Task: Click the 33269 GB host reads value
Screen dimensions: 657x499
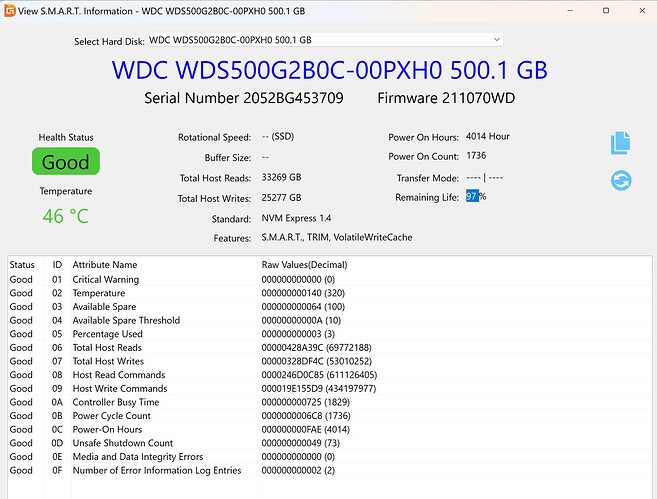Action: (x=281, y=177)
